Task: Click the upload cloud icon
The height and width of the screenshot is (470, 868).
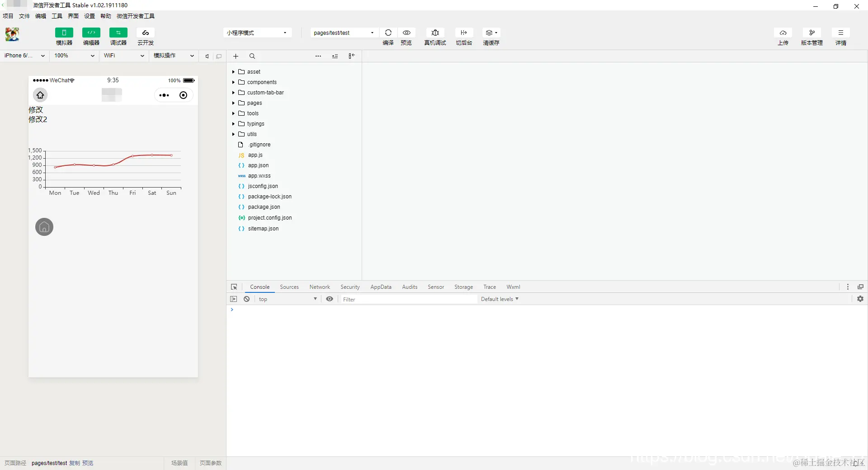Action: pyautogui.click(x=783, y=33)
